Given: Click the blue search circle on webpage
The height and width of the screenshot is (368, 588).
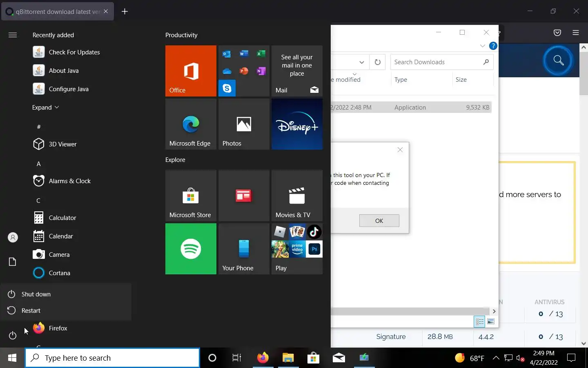Looking at the screenshot, I should [x=558, y=61].
